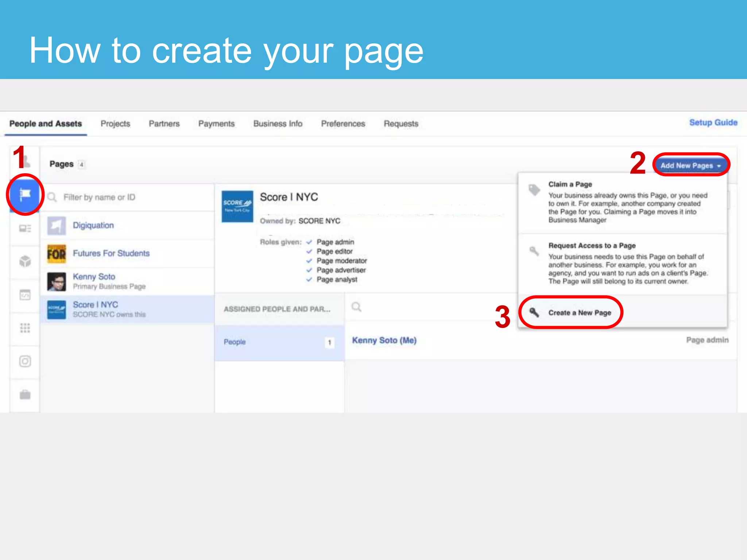Select Claim a Page option
Image resolution: width=747 pixels, height=560 pixels.
click(623, 203)
